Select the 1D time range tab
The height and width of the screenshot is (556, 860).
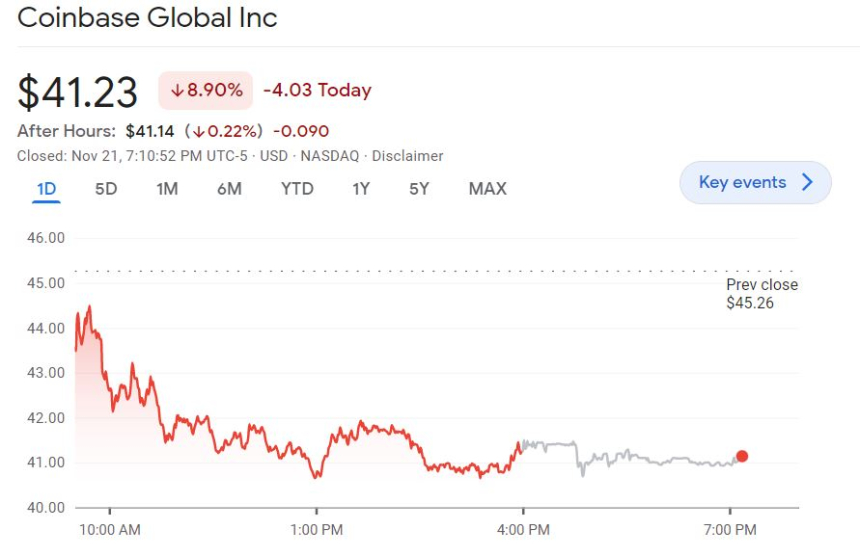(46, 189)
